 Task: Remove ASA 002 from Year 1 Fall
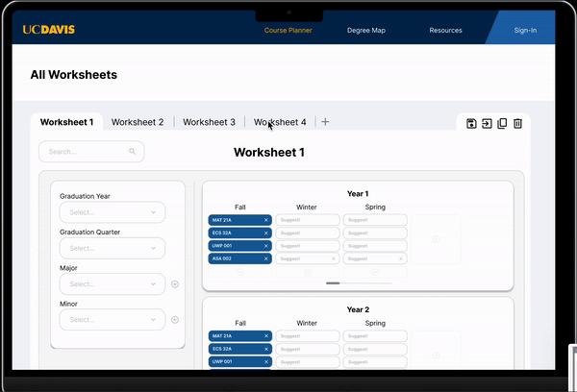coord(265,258)
